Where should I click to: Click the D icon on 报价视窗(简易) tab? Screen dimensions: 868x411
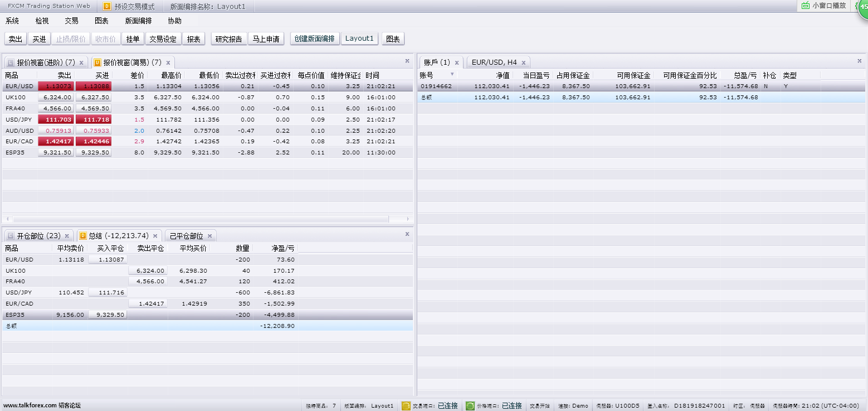click(97, 62)
